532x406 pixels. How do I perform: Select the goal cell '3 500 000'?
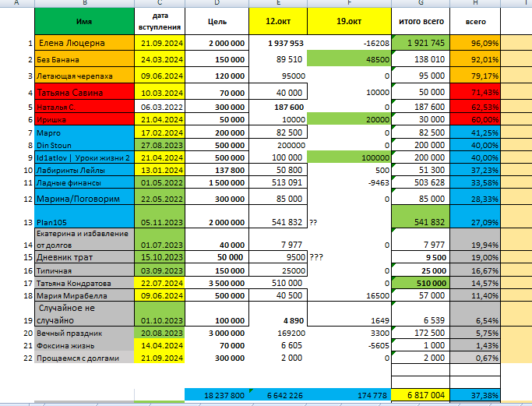(x=217, y=282)
